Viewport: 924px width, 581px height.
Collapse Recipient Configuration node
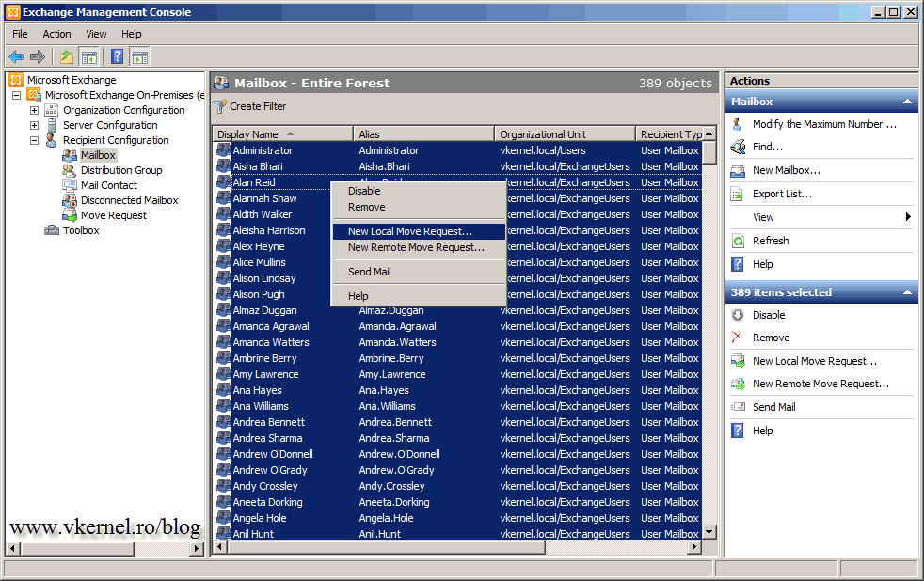click(x=34, y=140)
